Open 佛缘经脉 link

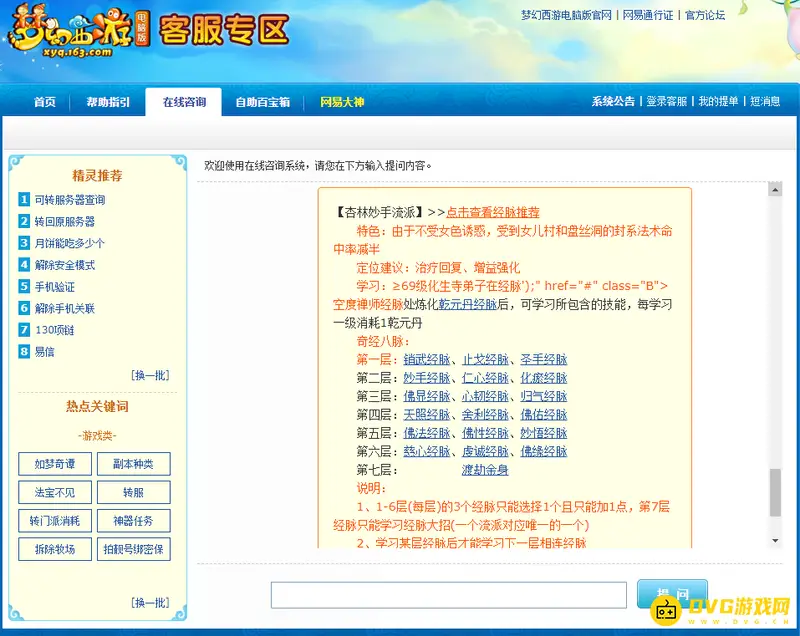click(x=544, y=451)
